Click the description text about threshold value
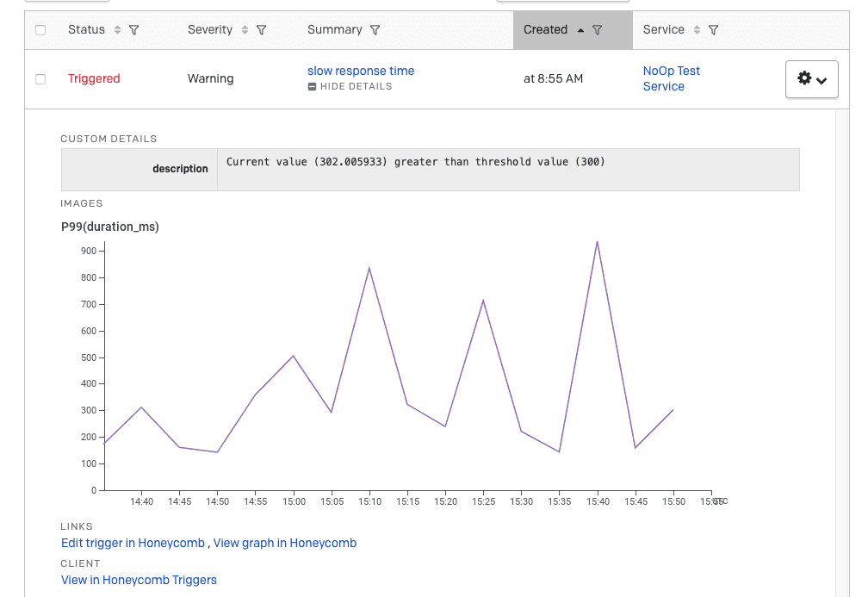Image resolution: width=868 pixels, height=597 pixels. point(415,162)
